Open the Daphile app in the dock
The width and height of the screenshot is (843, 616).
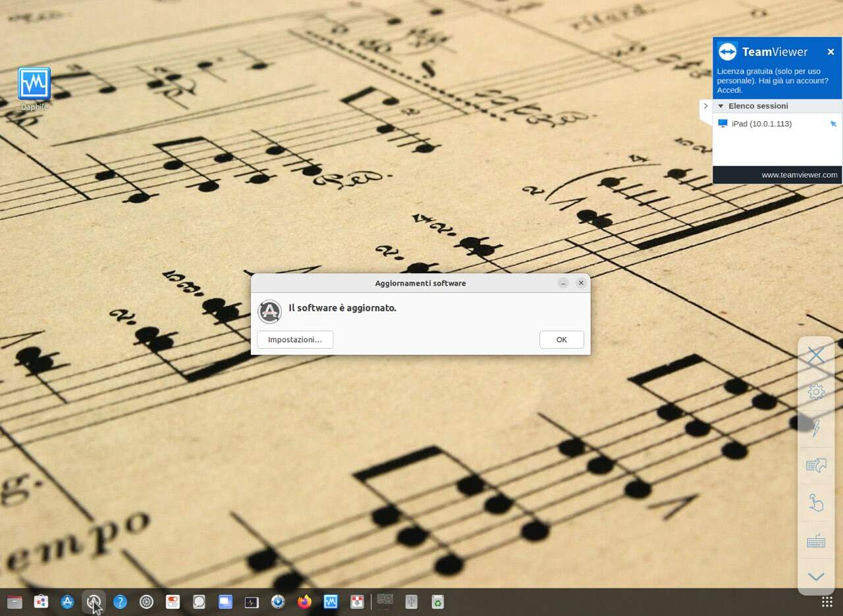pos(331,602)
